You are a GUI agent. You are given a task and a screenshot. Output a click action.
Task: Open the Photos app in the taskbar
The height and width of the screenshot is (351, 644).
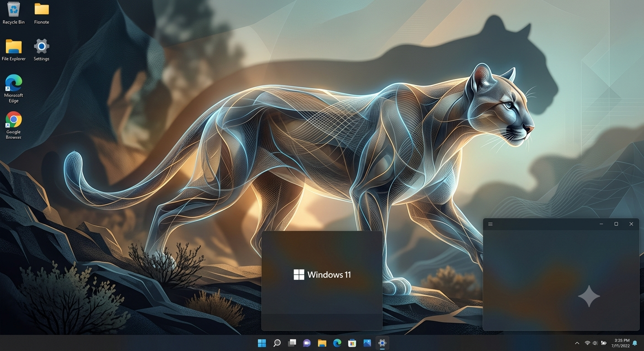click(x=367, y=343)
